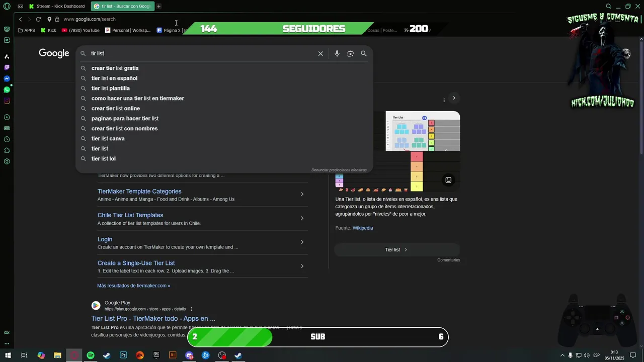Open the Opera GX main menu logo
Viewport: 644px width, 362px height.
coord(7,7)
